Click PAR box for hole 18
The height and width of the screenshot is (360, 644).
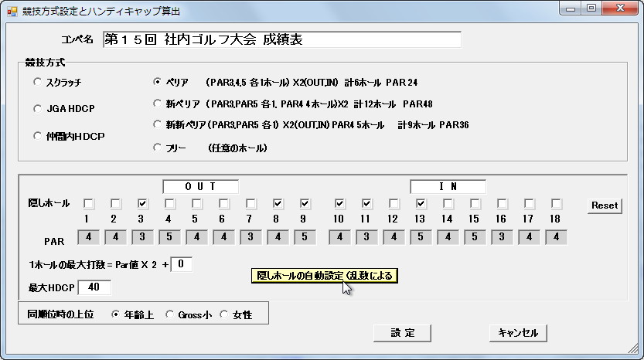pyautogui.click(x=556, y=237)
